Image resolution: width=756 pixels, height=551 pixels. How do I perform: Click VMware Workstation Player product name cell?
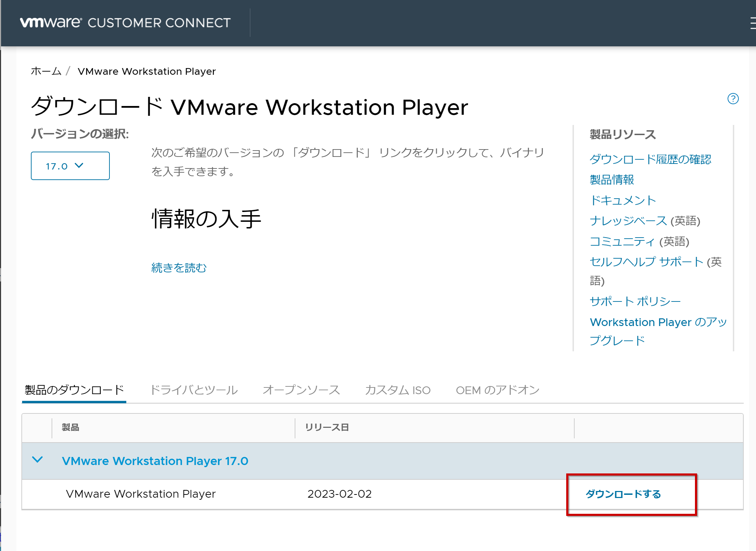(141, 494)
